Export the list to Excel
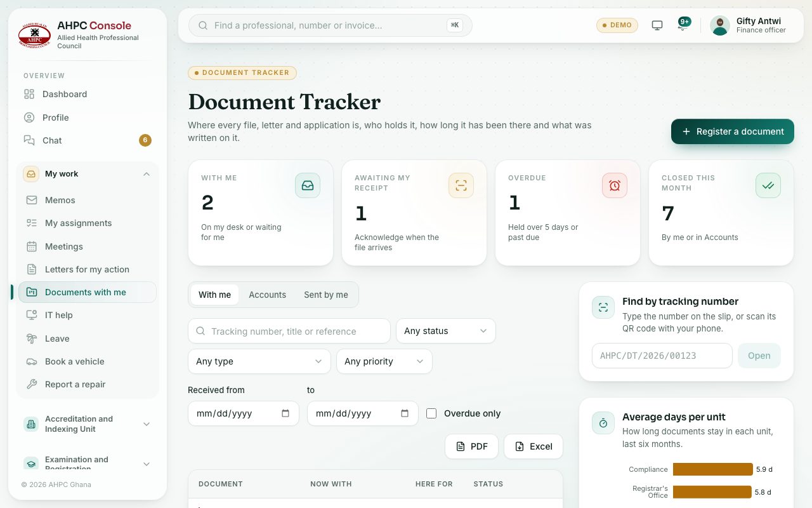The width and height of the screenshot is (812, 508). [534, 446]
